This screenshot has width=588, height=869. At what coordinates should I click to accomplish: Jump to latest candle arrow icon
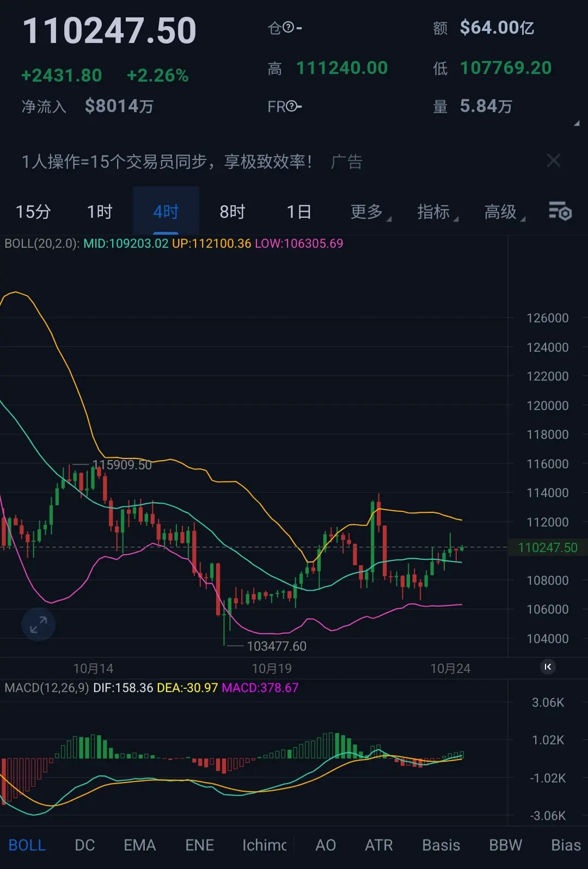click(x=548, y=666)
